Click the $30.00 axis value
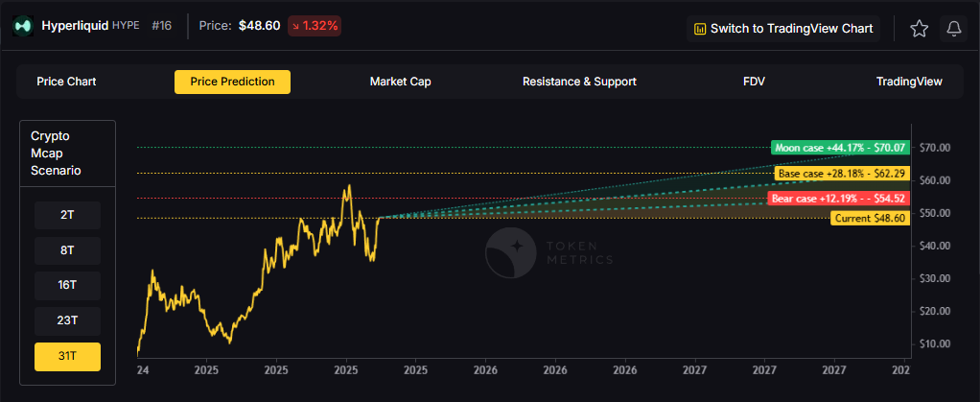This screenshot has height=402, width=980. tap(935, 278)
